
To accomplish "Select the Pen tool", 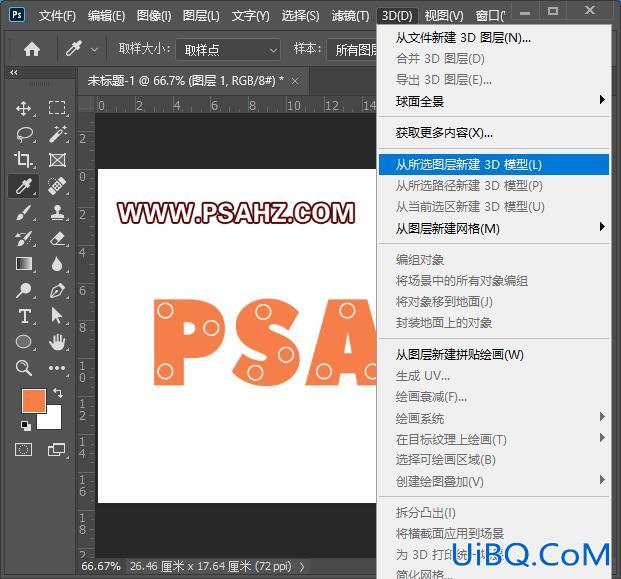I will point(57,290).
